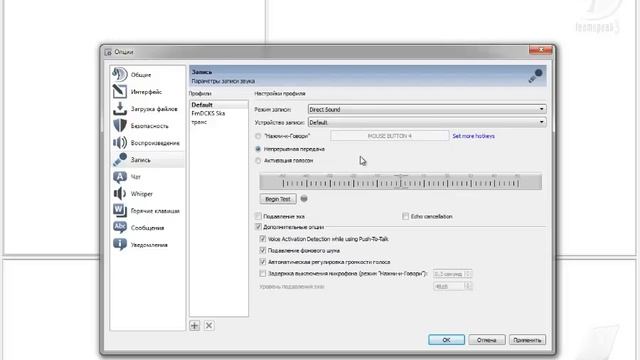The width and height of the screenshot is (640, 360).
Task: Select the Default profile in list
Action: (219, 105)
